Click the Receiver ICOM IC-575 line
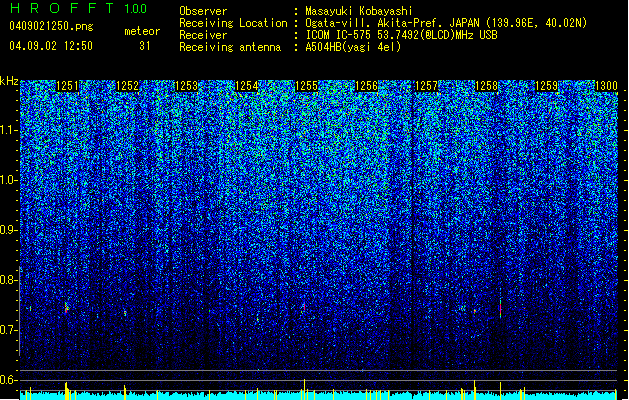 pyautogui.click(x=338, y=35)
